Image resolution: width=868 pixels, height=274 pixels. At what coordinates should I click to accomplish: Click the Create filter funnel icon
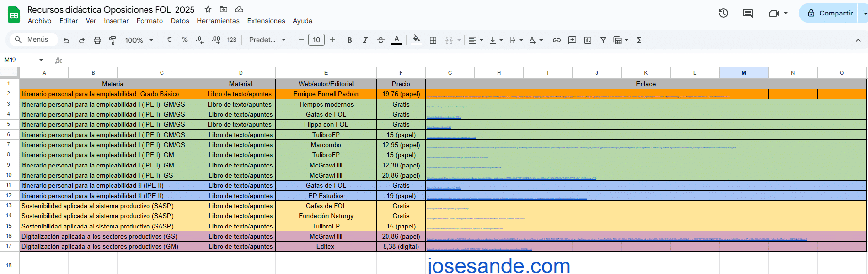pos(603,40)
